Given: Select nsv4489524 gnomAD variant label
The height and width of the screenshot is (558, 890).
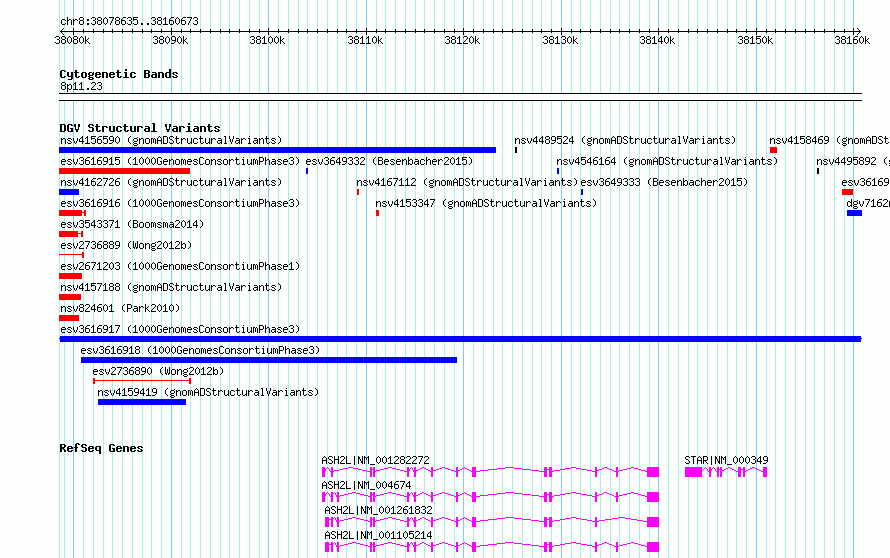Looking at the screenshot, I should (625, 140).
